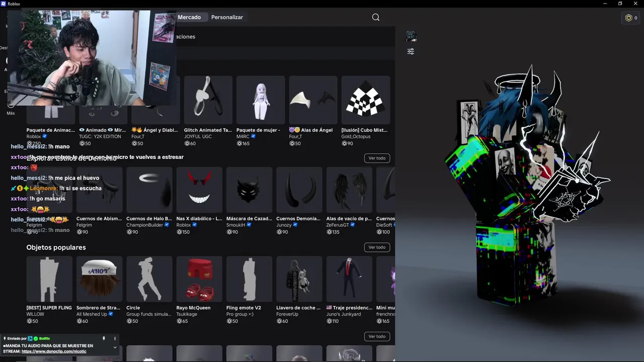Click the 165 Robux price under Paquete de mujer
The width and height of the screenshot is (644, 362).
click(243, 143)
